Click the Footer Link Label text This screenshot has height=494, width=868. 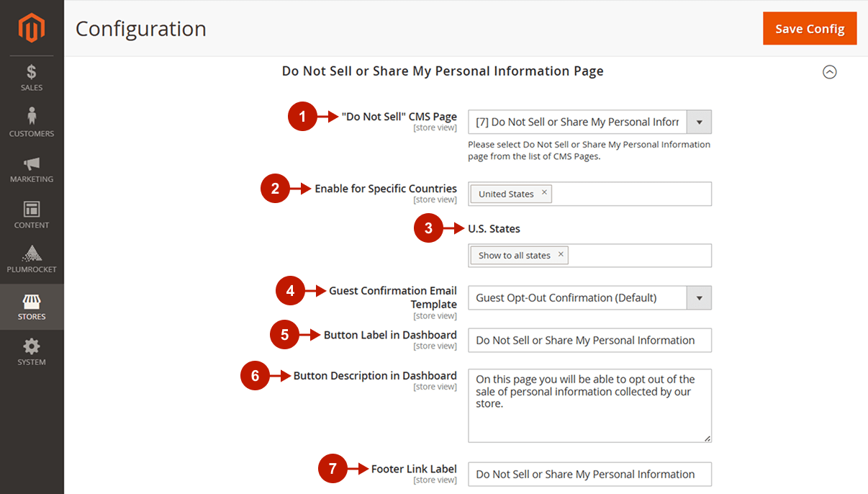point(414,469)
